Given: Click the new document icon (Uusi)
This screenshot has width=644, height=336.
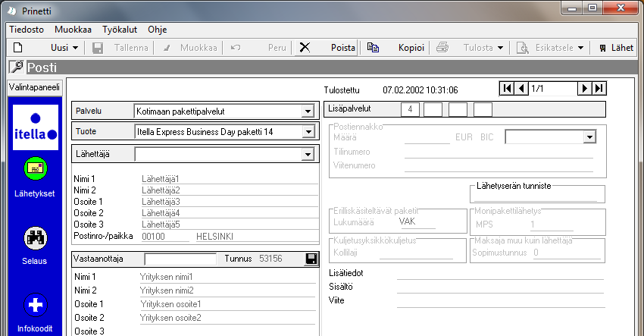Looking at the screenshot, I should [17, 48].
